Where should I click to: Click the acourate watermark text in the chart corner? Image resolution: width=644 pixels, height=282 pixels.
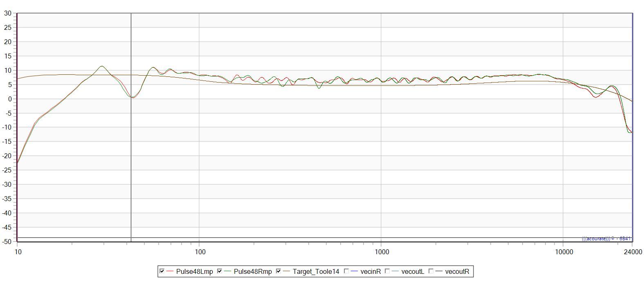pos(607,239)
